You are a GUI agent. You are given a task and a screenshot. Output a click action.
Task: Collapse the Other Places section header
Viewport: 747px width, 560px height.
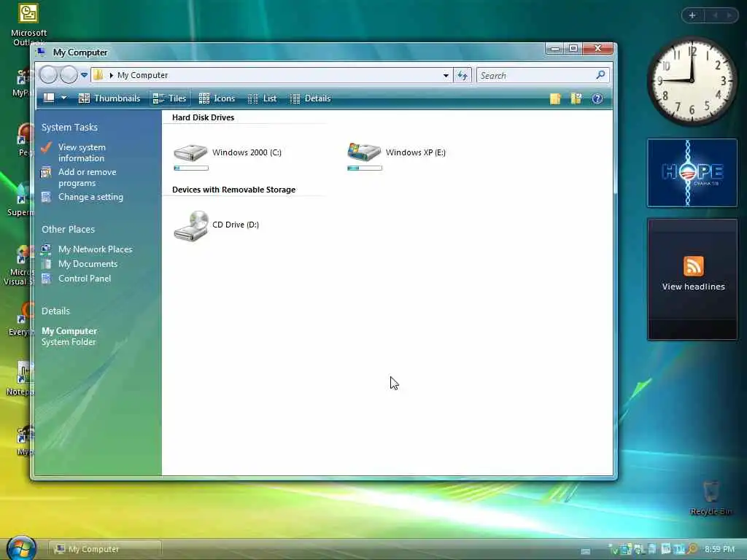pos(68,229)
